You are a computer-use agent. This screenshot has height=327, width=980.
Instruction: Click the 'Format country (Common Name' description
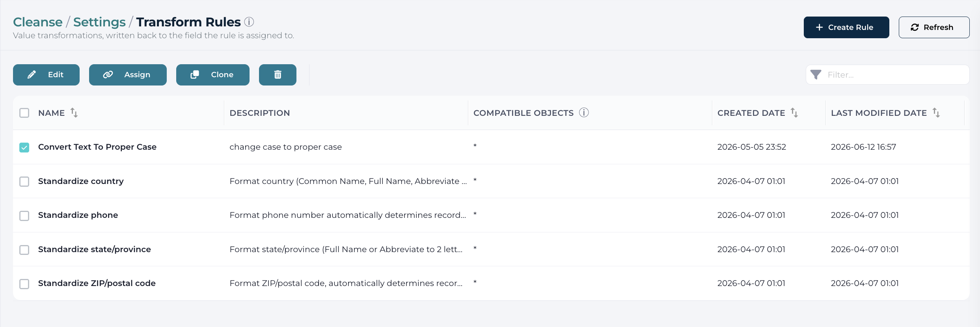click(x=348, y=181)
